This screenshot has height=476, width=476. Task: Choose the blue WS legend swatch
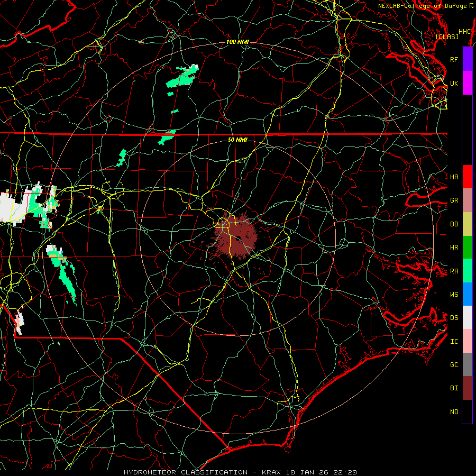(x=467, y=294)
